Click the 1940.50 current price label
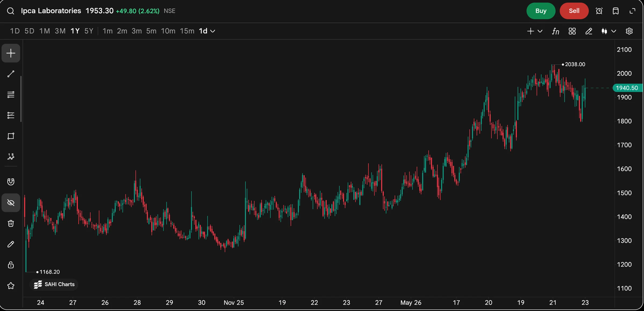This screenshot has height=311, width=644. (x=627, y=88)
